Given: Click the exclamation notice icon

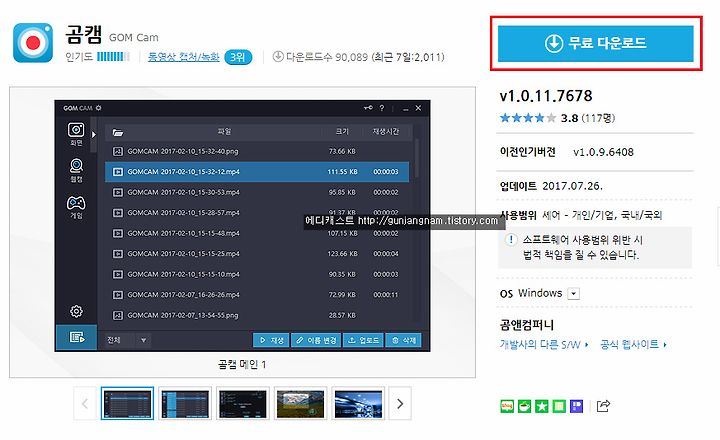Looking at the screenshot, I should (511, 240).
